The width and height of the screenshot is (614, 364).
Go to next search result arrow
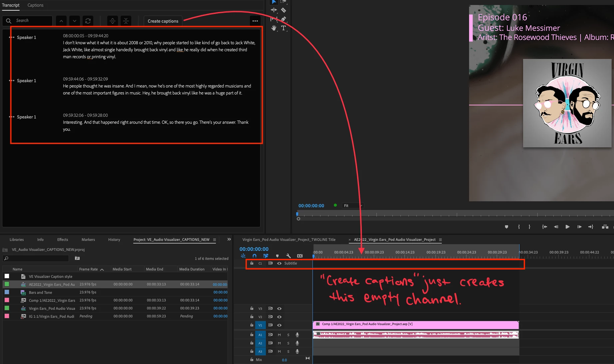[x=75, y=21]
